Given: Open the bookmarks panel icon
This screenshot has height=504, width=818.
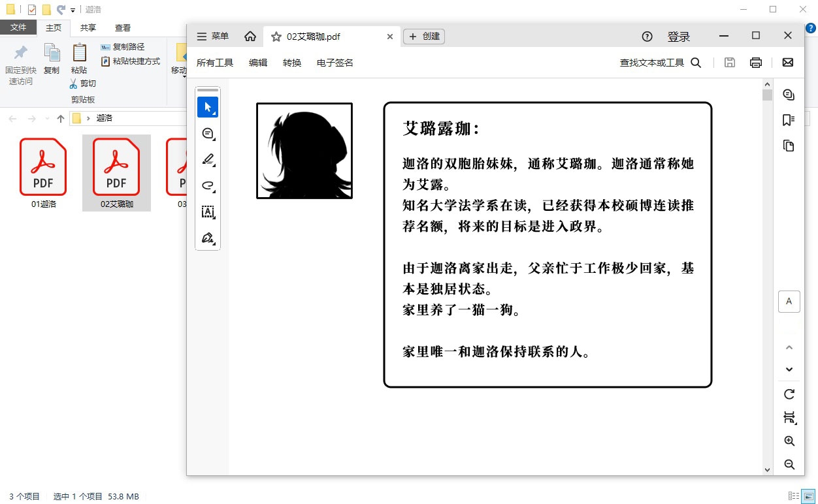Looking at the screenshot, I should 789,120.
